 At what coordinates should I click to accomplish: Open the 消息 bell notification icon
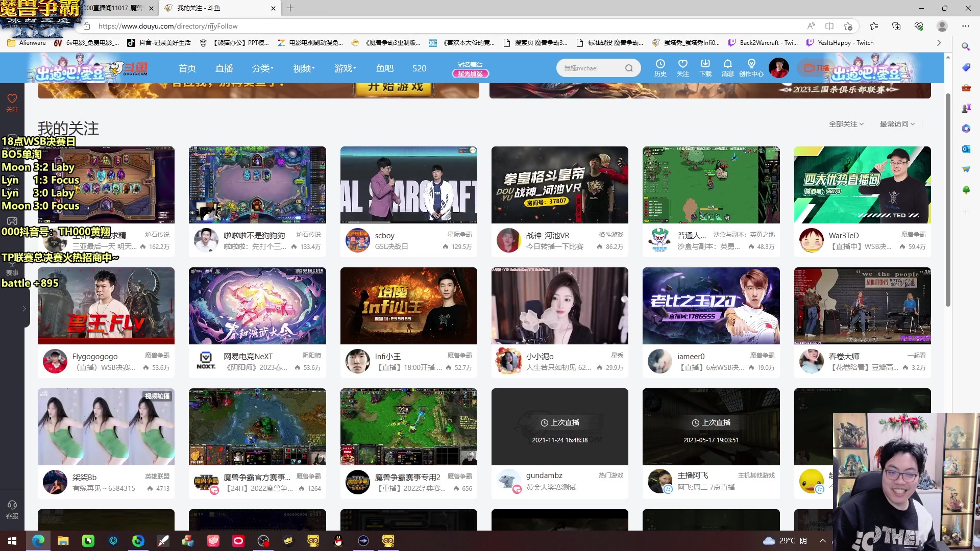[728, 67]
